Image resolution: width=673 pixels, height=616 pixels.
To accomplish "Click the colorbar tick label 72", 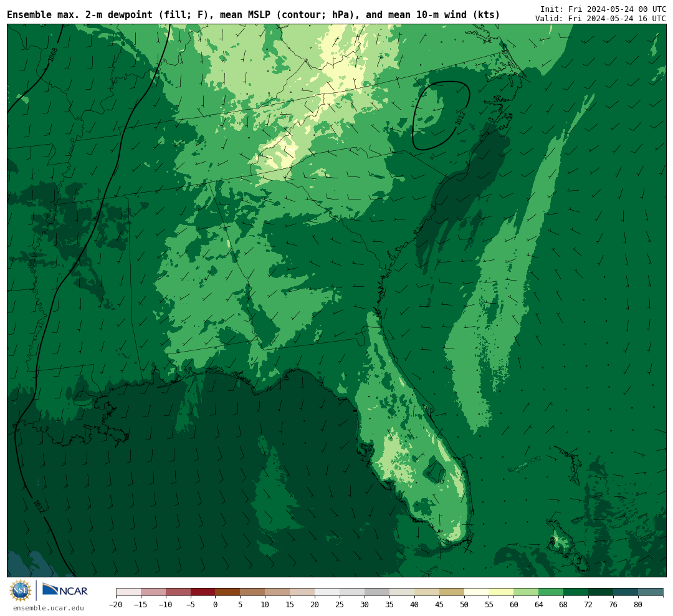I will 588,604.
